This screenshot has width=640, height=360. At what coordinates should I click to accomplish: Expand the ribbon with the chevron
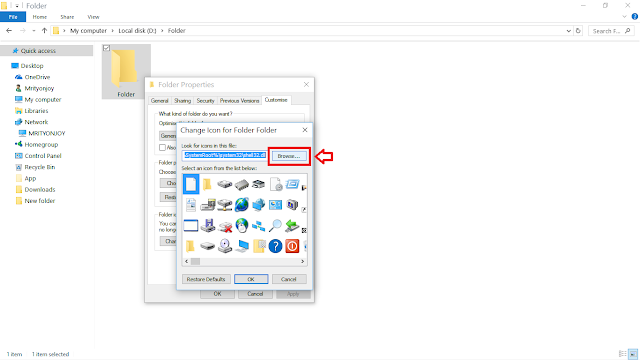point(624,17)
